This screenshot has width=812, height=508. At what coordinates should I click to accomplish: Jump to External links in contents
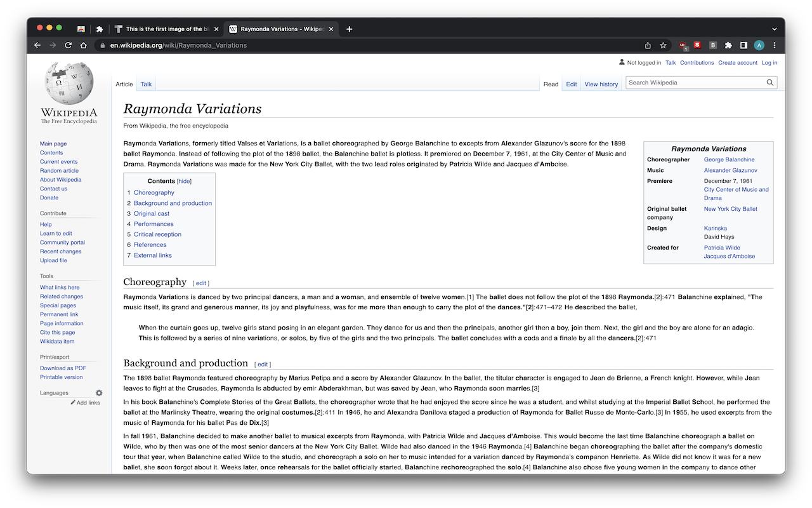153,255
